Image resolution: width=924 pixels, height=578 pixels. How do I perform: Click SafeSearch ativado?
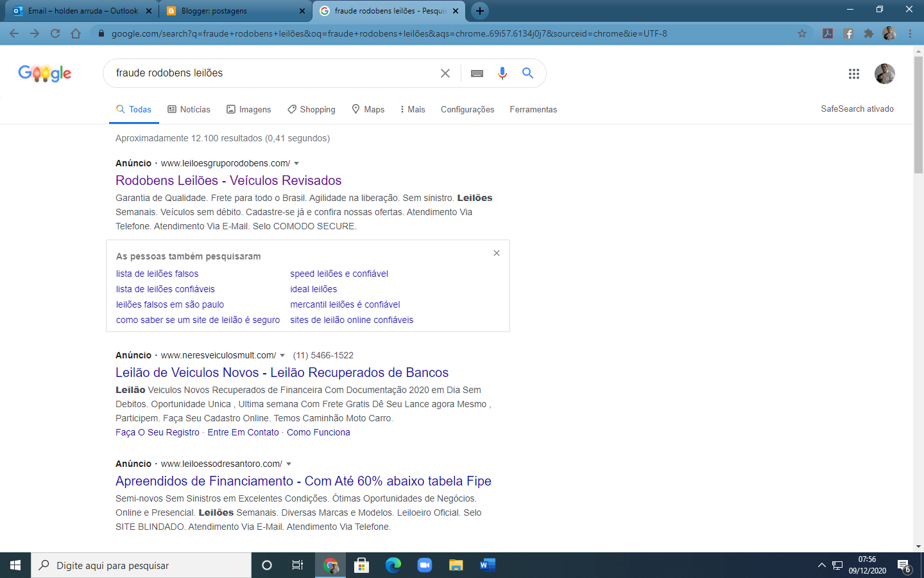pyautogui.click(x=857, y=109)
